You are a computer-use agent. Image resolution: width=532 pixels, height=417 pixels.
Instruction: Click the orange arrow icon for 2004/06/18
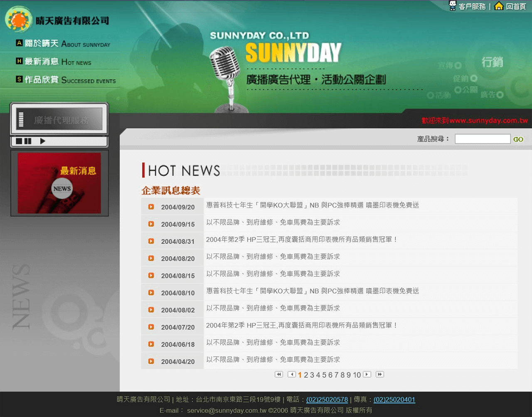[151, 344]
